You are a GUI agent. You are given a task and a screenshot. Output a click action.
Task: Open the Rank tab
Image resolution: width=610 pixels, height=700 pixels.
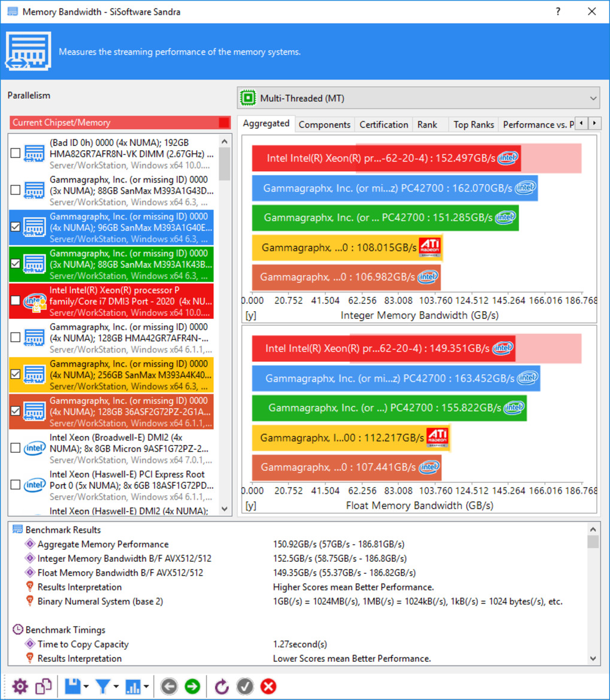click(427, 124)
